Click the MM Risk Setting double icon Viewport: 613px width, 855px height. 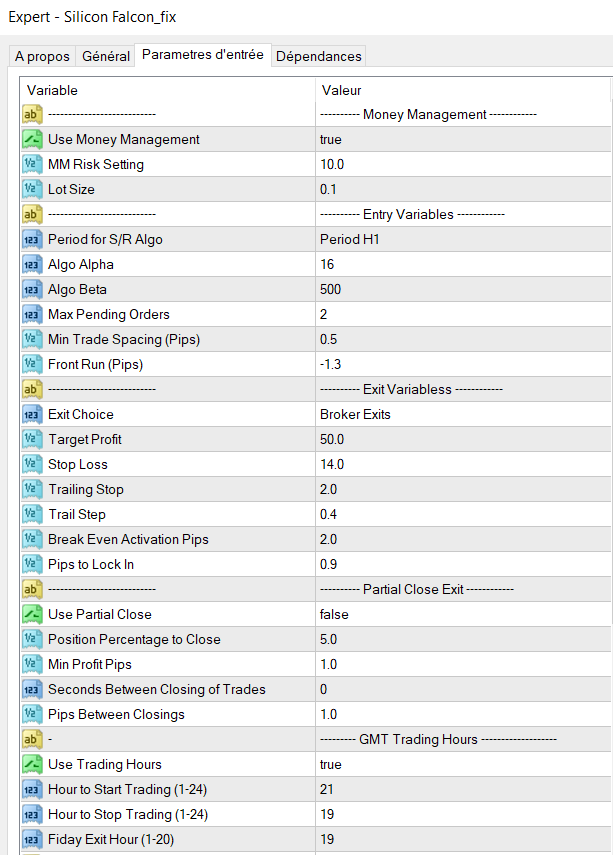coord(31,164)
